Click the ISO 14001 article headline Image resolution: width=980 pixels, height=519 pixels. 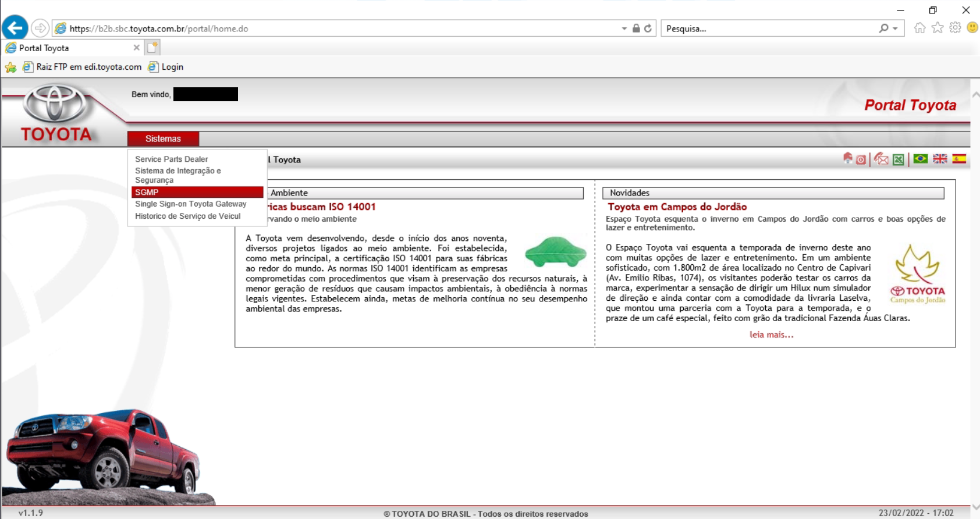point(321,207)
